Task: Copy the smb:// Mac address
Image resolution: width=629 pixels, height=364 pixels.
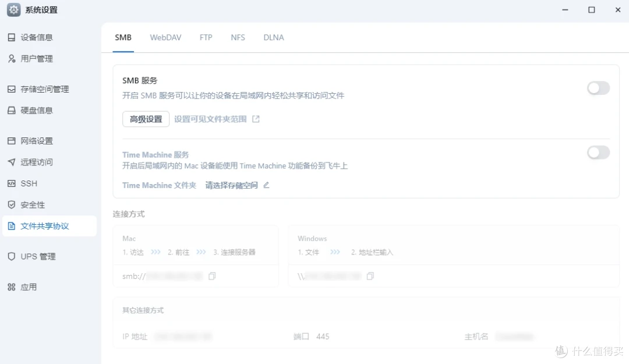Action: coord(212,276)
